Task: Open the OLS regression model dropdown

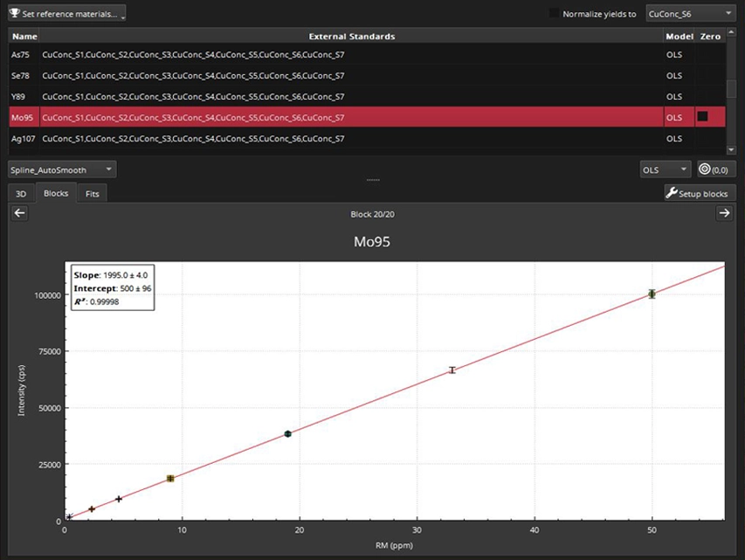Action: (666, 169)
